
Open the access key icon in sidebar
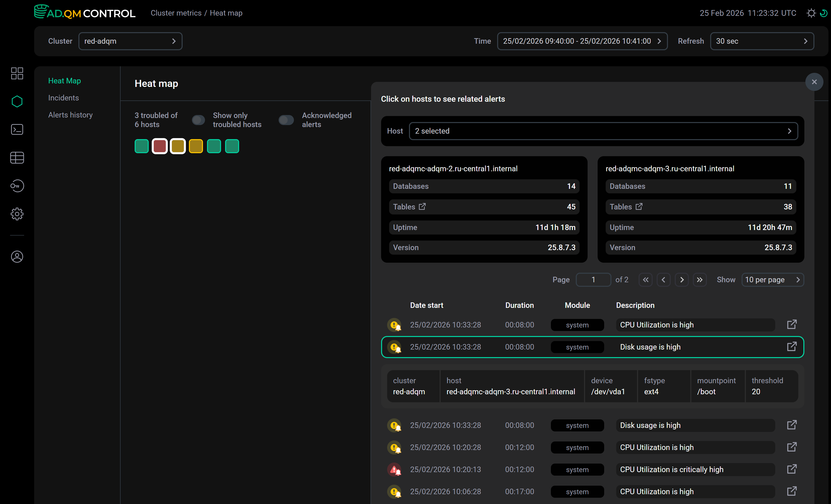pos(17,186)
